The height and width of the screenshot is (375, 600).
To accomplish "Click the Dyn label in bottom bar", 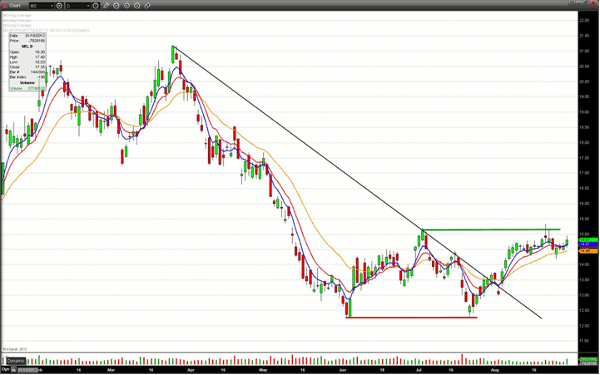I will (x=6, y=370).
